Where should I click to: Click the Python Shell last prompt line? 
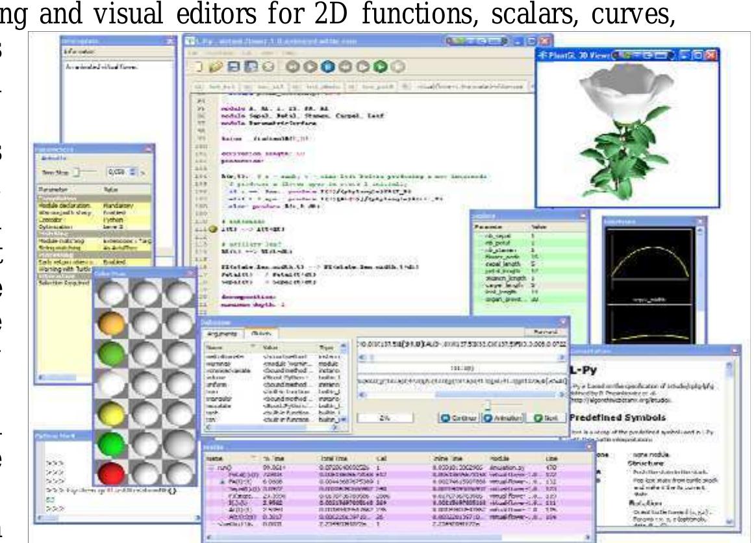tap(55, 509)
